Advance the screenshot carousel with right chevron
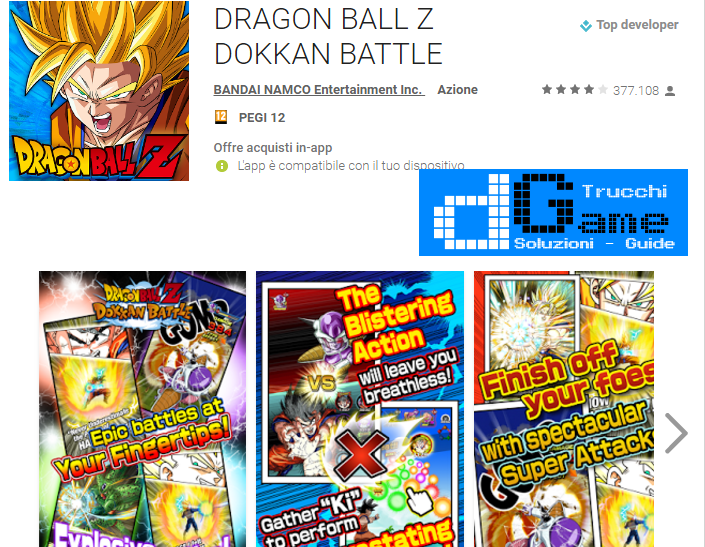This screenshot has width=705, height=547. [x=676, y=433]
